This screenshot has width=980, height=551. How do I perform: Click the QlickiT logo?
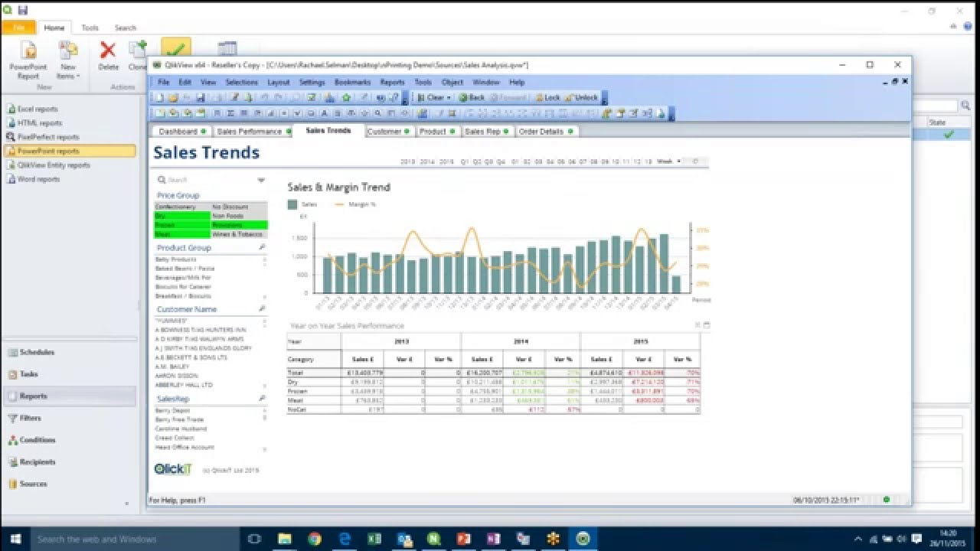173,468
